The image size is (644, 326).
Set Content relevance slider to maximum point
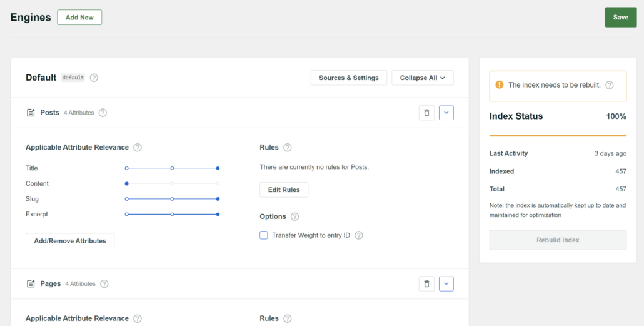point(218,183)
